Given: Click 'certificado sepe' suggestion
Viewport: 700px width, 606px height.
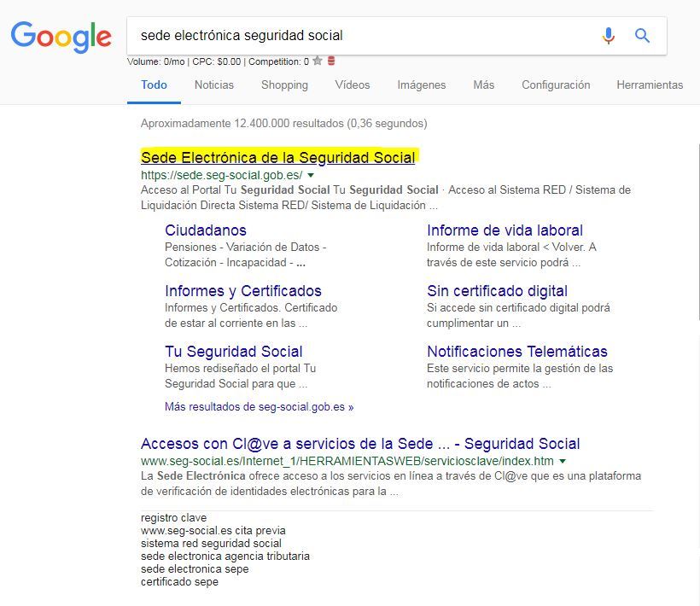Looking at the screenshot, I should pyautogui.click(x=179, y=582).
